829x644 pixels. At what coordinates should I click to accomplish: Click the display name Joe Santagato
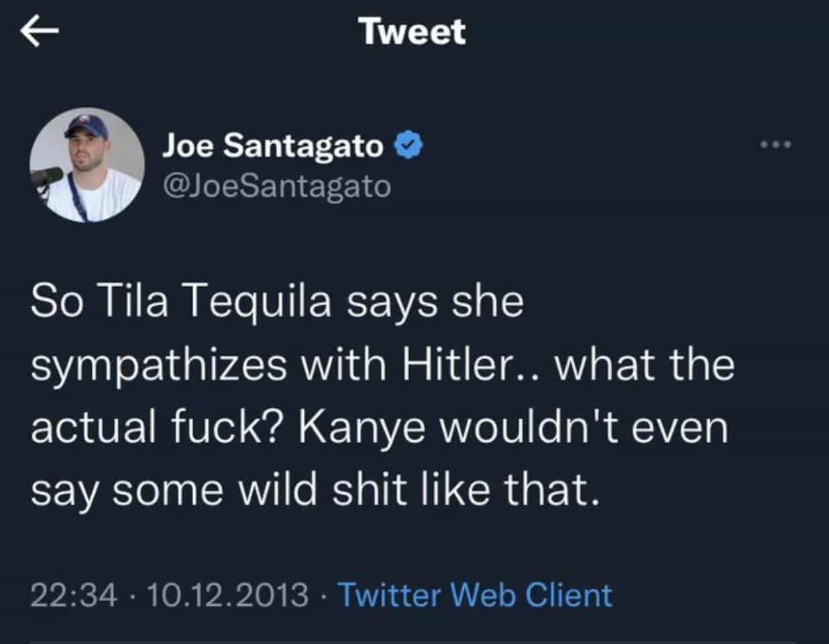(x=273, y=144)
